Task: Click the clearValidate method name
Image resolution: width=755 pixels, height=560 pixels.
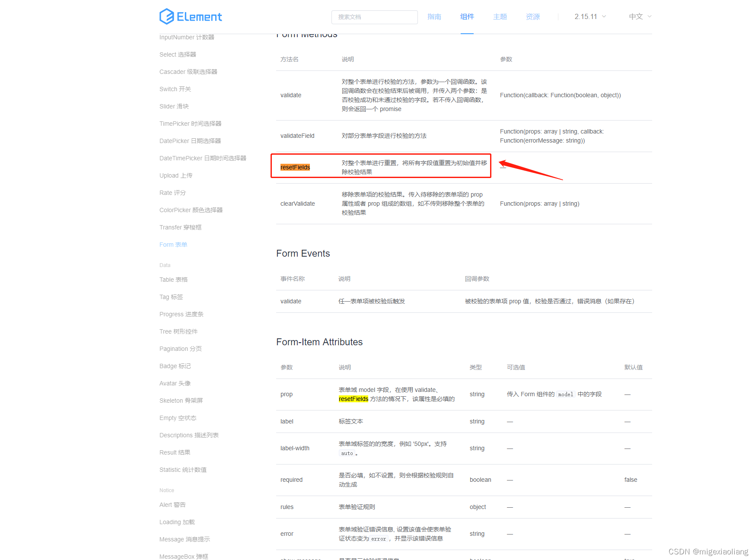Action: (298, 204)
